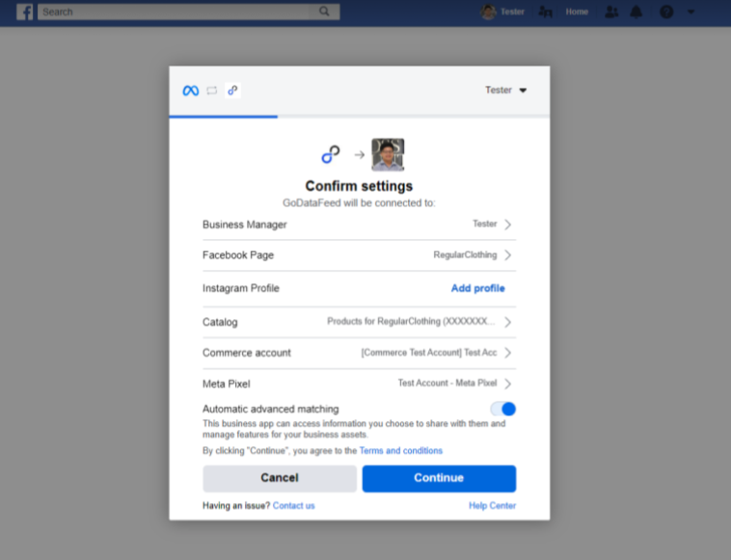Screen dimensions: 731x560
Task: Click the GoDataFeed icon in dialog header
Action: point(232,91)
